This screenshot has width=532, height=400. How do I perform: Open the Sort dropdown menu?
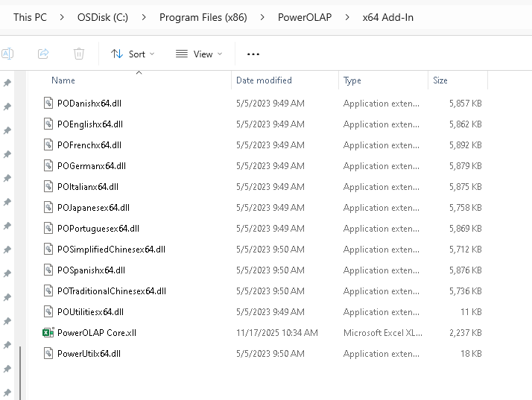tap(133, 54)
